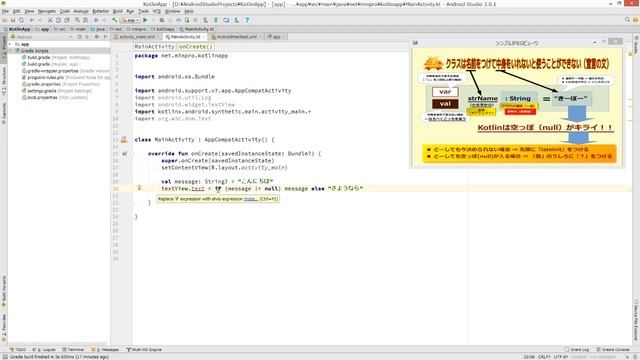This screenshot has height=360, width=640.
Task: Click the Debug app bug icon
Action: [162, 20]
